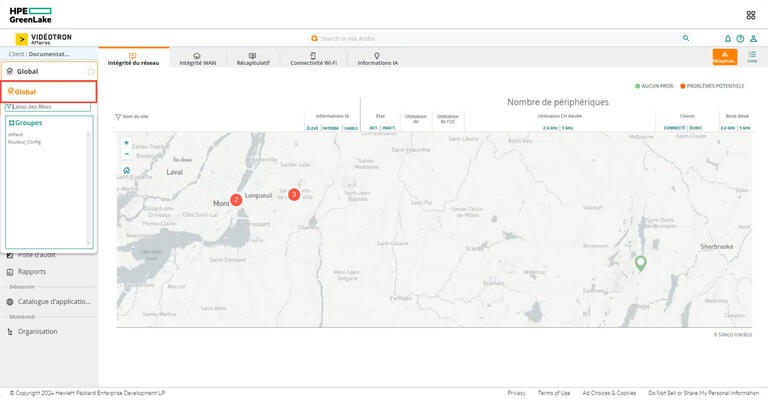Click the green site marker on map
This screenshot has width=768, height=400.
click(640, 262)
